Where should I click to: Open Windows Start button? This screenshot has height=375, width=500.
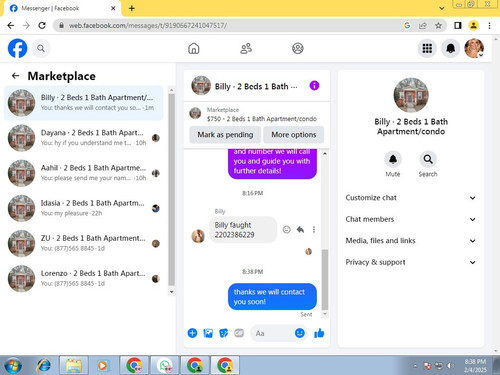pyautogui.click(x=13, y=366)
